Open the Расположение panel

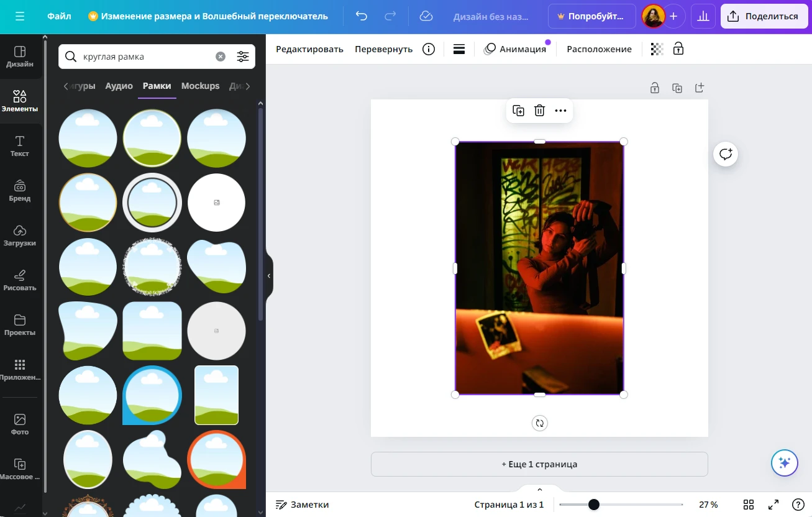[x=599, y=49]
